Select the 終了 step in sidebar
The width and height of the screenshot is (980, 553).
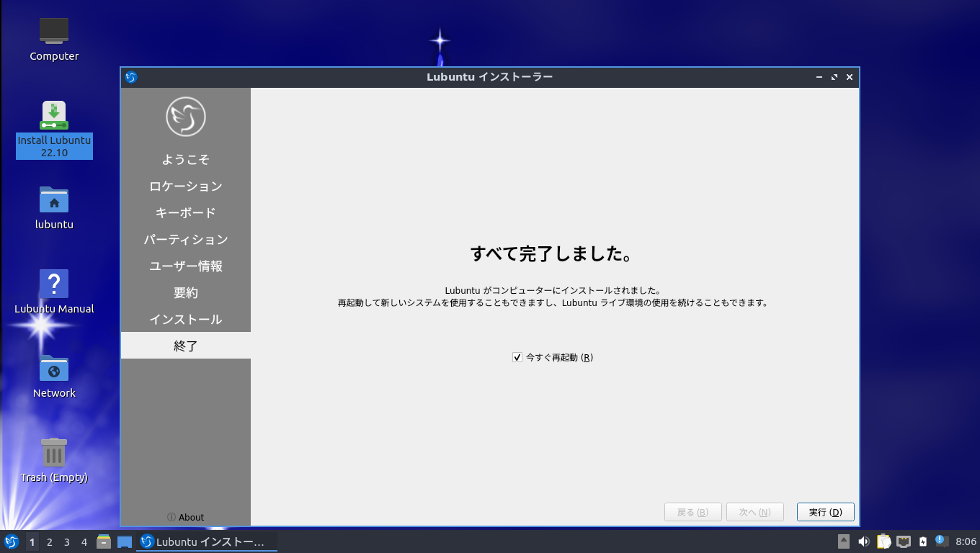[x=186, y=346]
